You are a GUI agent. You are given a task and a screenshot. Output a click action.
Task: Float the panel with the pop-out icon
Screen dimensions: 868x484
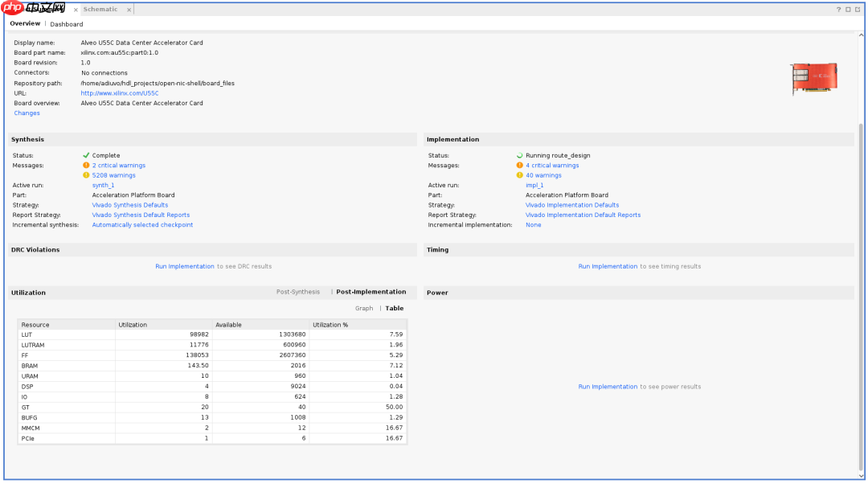[858, 10]
